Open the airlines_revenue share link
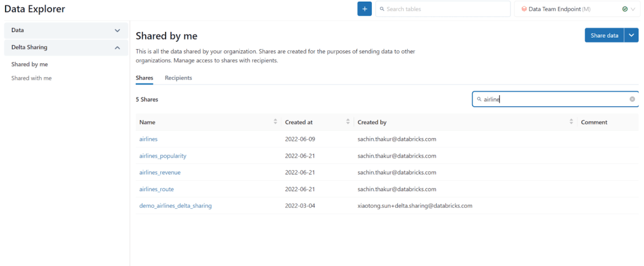Viewport: 644px width, 266px height. tap(160, 172)
